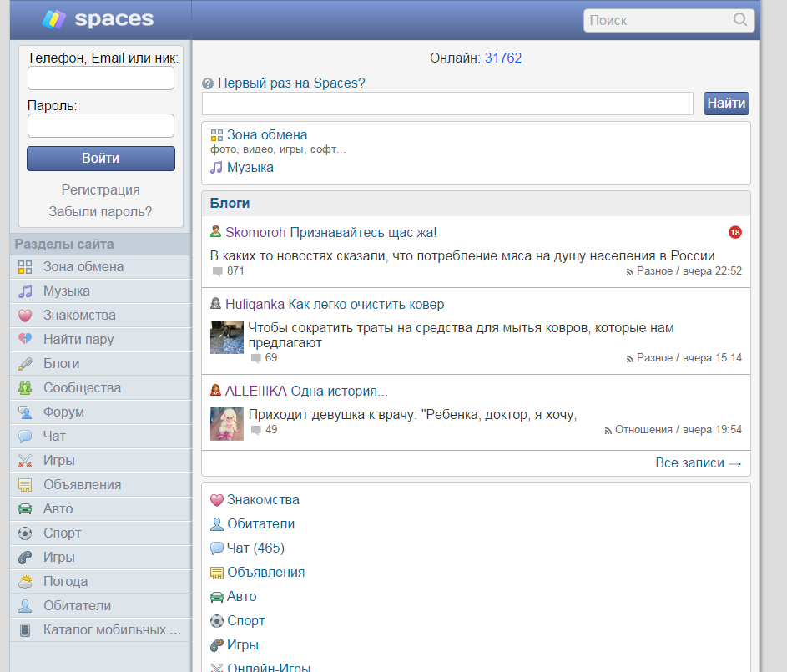Click the sun-cloud icon for Погода
Viewport: 787px width, 672px height.
tap(25, 582)
